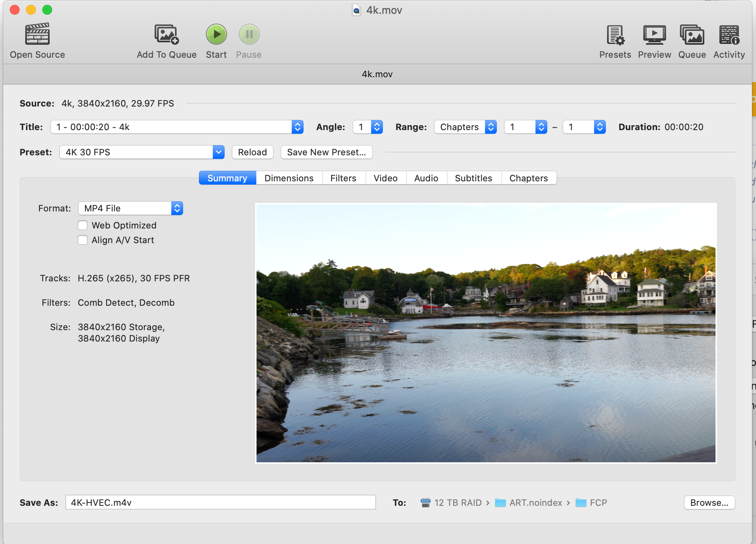Toggle the Align A/V Start checkbox
Screen dimensions: 756x544
click(83, 240)
